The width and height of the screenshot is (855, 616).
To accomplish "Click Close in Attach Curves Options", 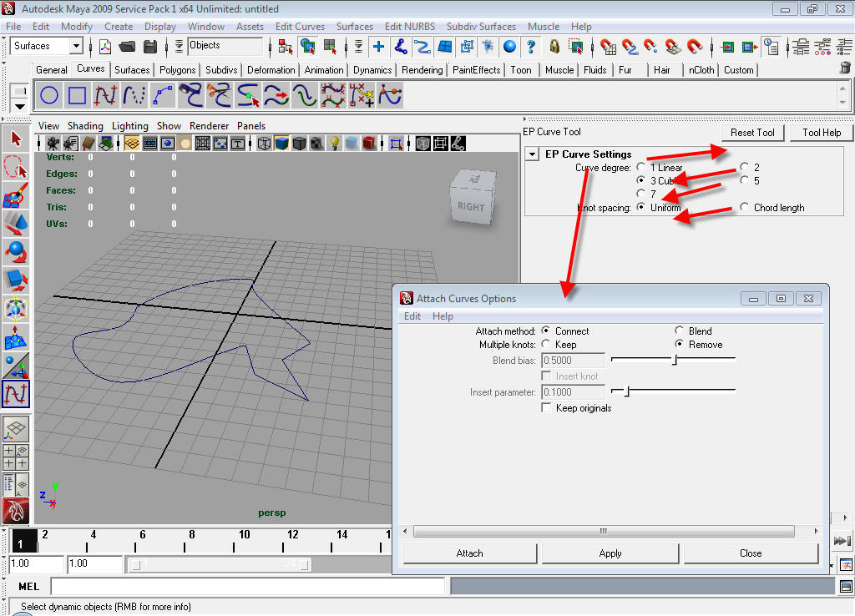I will point(751,553).
